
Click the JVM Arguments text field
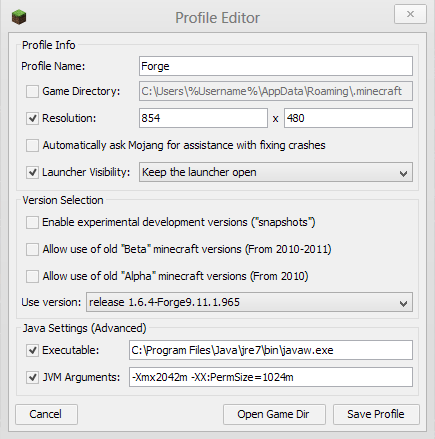(271, 377)
